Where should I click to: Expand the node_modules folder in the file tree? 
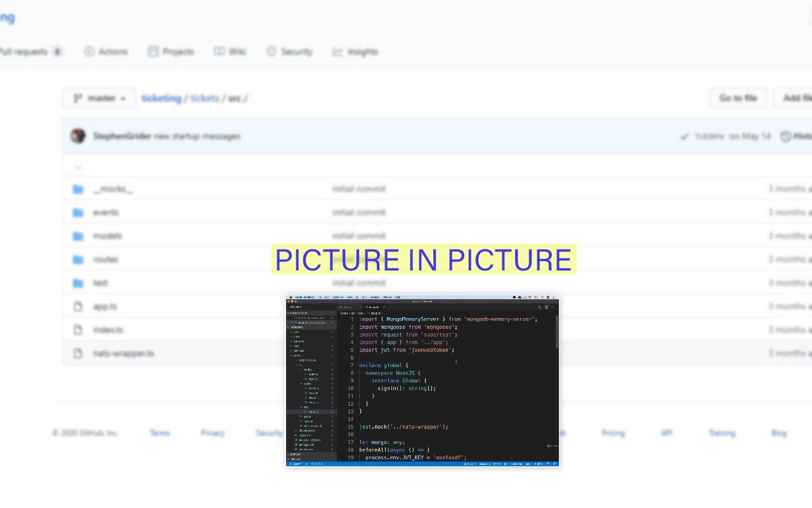point(307,361)
